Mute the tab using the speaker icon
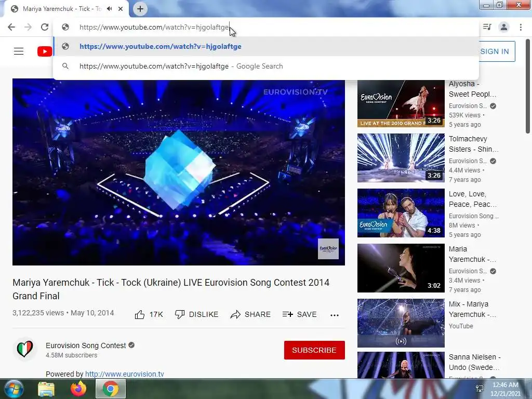Screen dimensions: 532x399 pyautogui.click(x=109, y=9)
